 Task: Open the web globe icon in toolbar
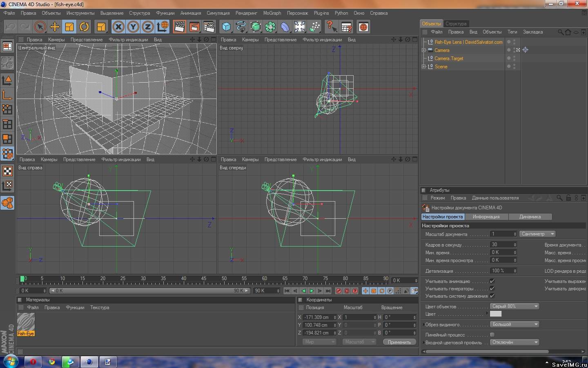pyautogui.click(x=363, y=27)
